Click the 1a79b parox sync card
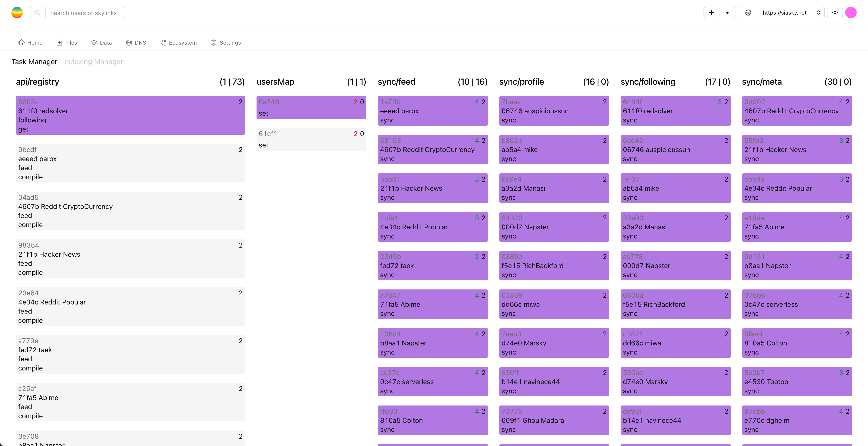 point(432,111)
